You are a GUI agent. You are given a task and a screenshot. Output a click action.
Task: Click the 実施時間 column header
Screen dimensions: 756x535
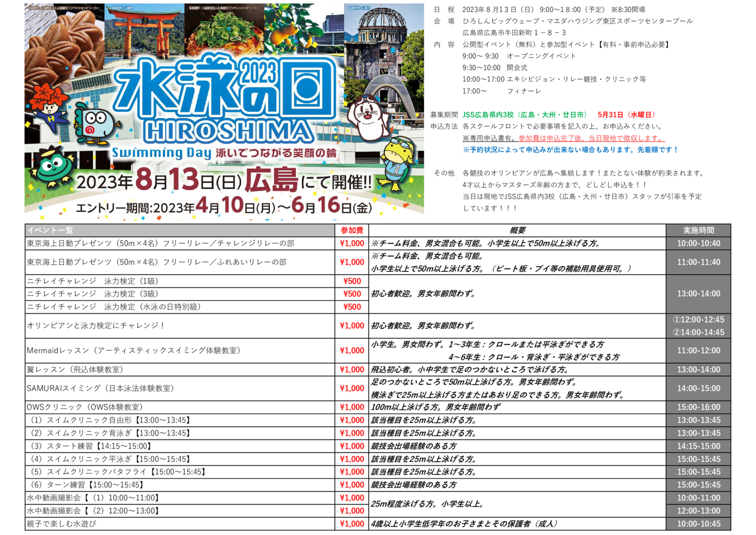tap(699, 230)
